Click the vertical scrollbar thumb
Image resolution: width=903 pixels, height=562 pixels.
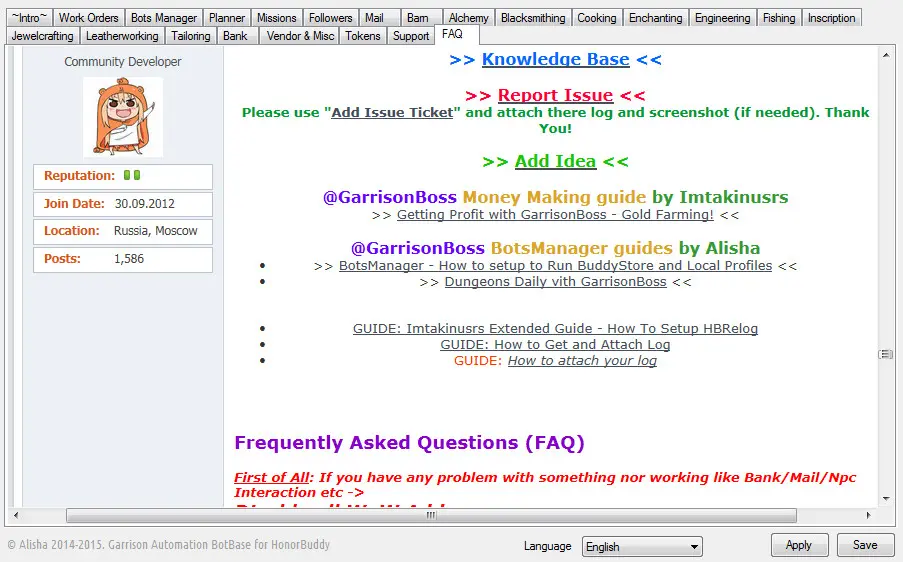tap(886, 354)
